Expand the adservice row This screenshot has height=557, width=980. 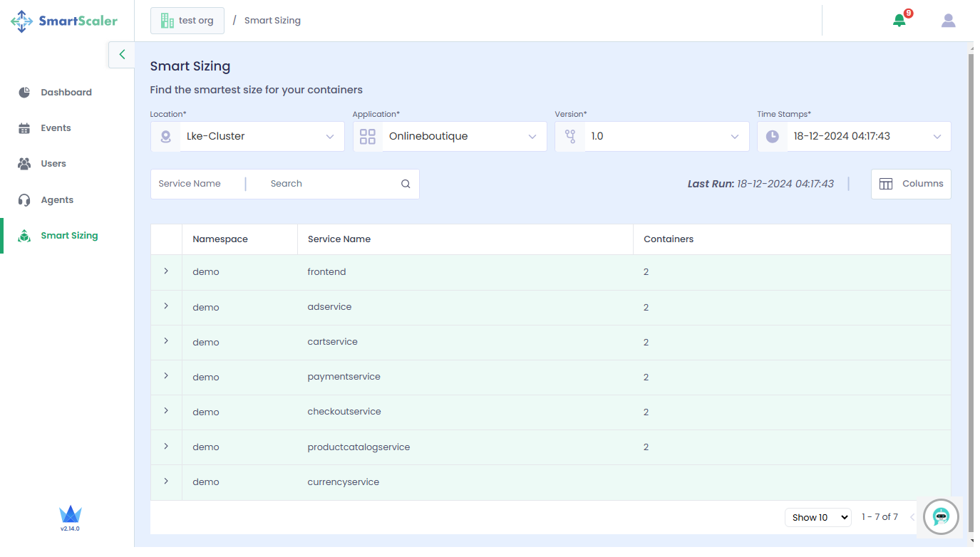166,306
